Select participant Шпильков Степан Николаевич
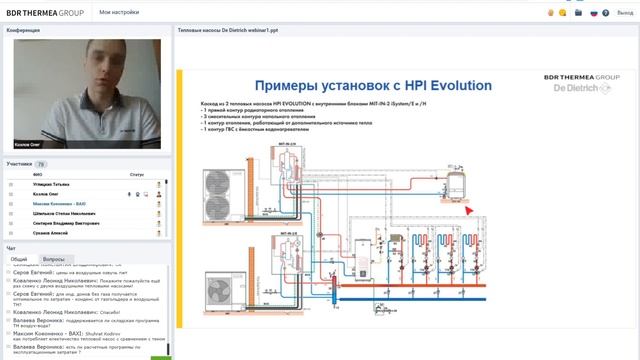This screenshot has height=360, width=640. 64,213
